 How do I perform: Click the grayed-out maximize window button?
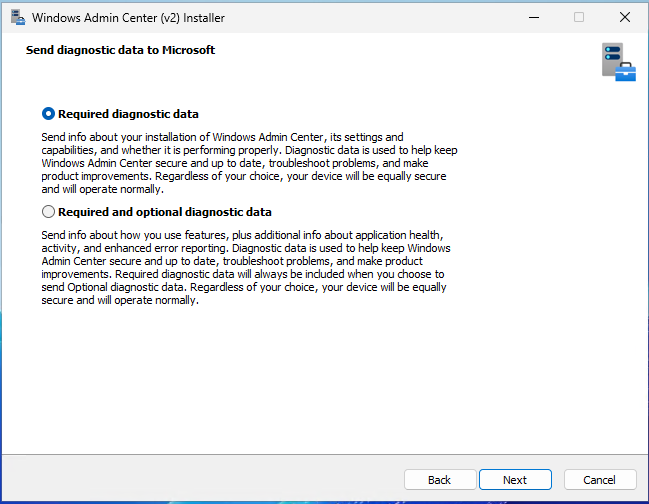tap(578, 17)
